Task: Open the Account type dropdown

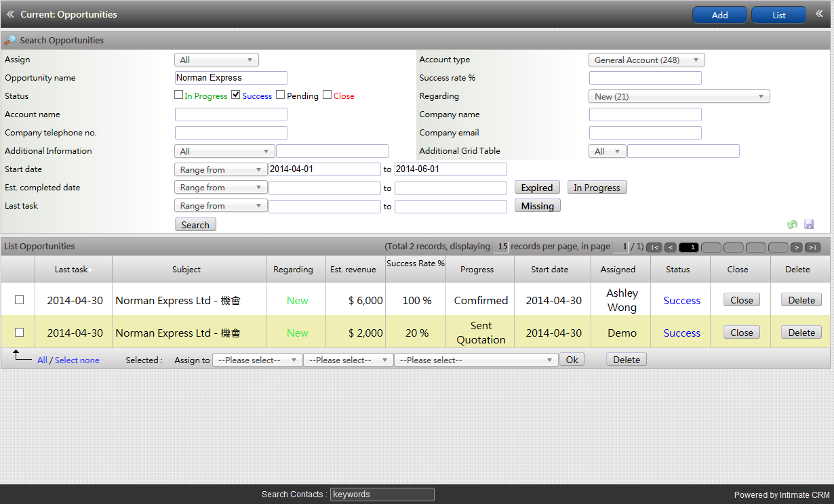Action: (x=647, y=60)
